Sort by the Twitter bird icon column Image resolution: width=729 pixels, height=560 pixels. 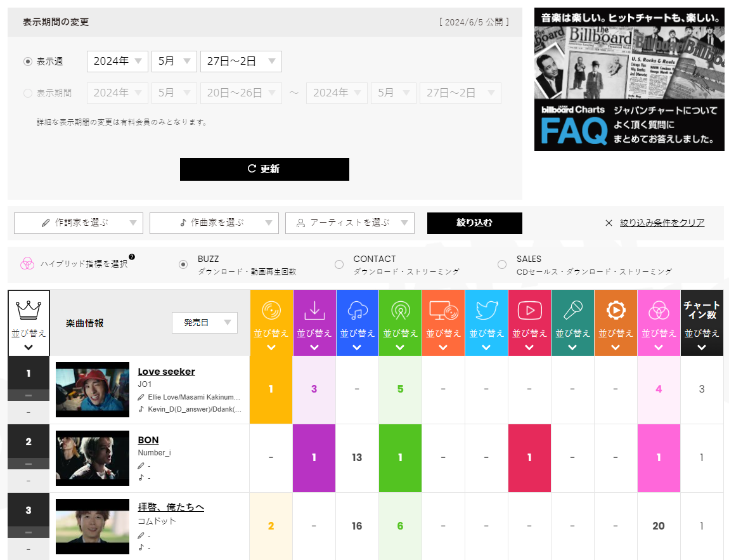pos(486,323)
